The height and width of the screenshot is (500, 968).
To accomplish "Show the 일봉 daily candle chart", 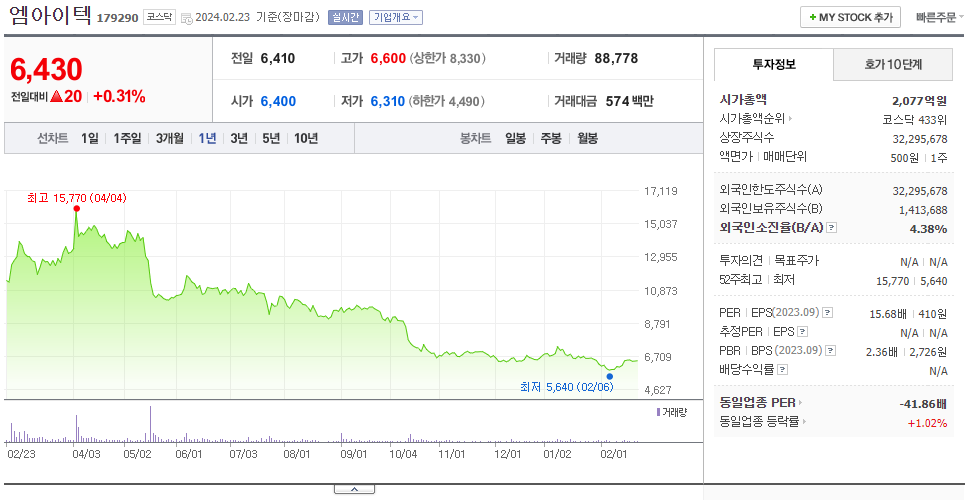I will pos(515,138).
